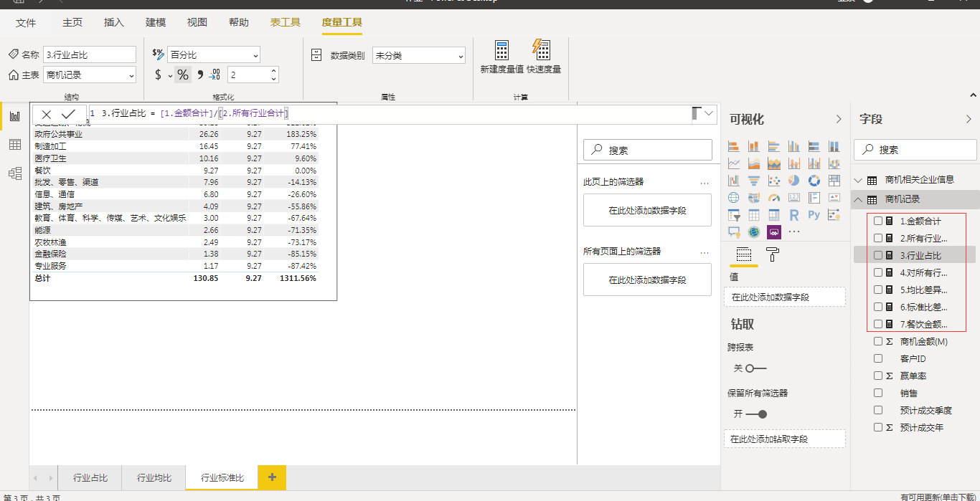Open the 数据类别 未分类 dropdown
Image resolution: width=980 pixels, height=501 pixels.
419,55
